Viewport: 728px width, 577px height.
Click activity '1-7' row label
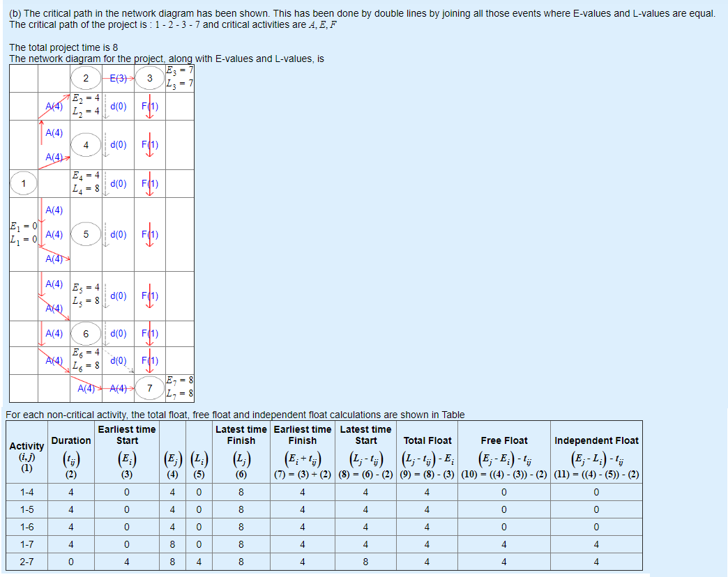[26, 544]
